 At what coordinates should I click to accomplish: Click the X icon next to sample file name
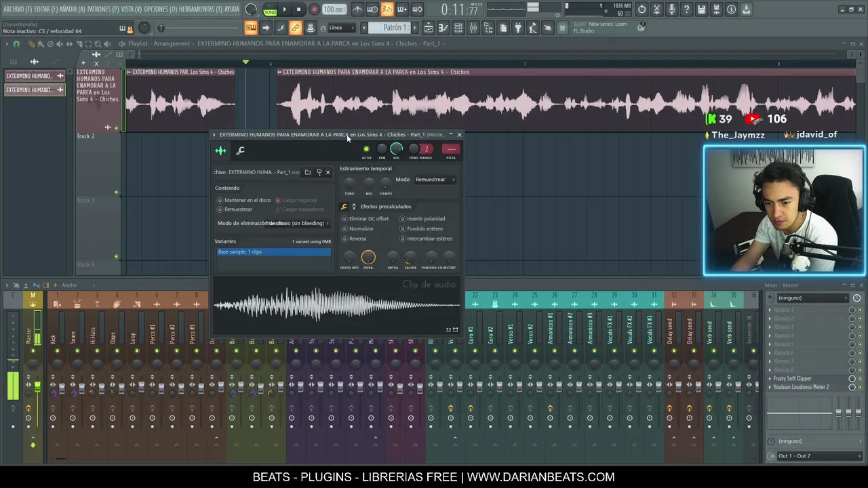click(328, 172)
